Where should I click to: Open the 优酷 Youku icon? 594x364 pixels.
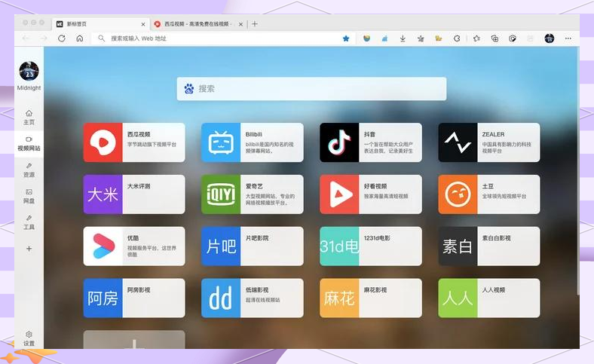pyautogui.click(x=103, y=246)
